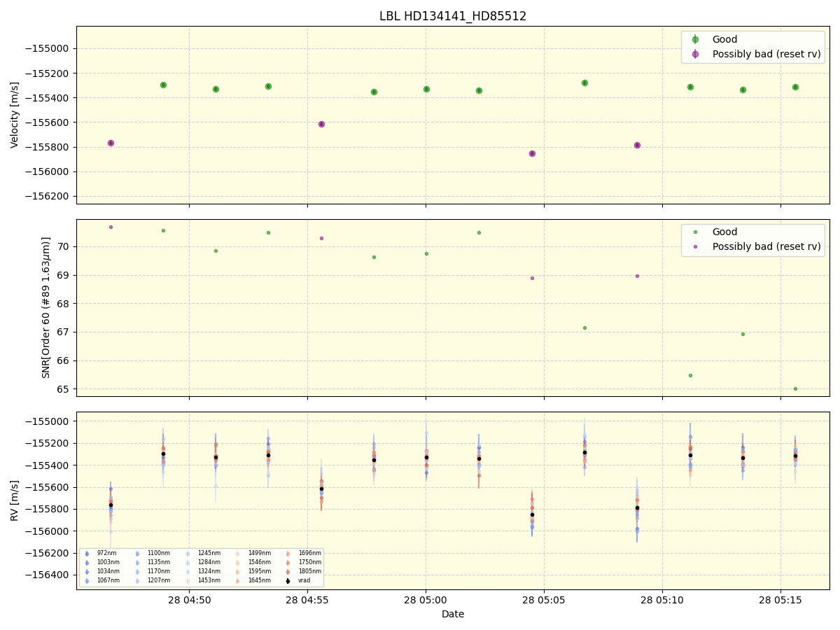The width and height of the screenshot is (840, 630).
Task: Click the '28 04:55' date tick label
Action: 307,600
